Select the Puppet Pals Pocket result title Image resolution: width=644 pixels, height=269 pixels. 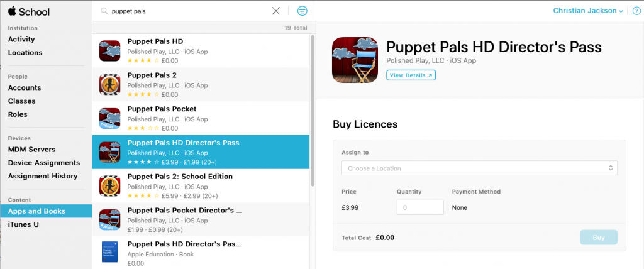[x=162, y=109]
